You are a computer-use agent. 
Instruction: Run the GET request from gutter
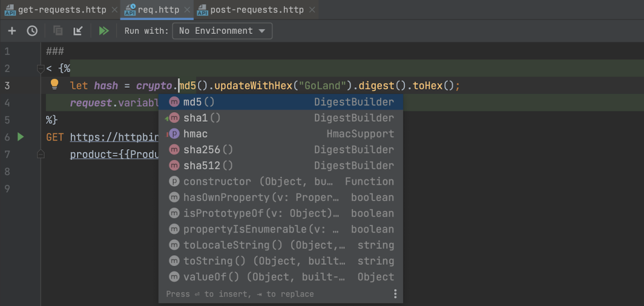[x=21, y=137]
